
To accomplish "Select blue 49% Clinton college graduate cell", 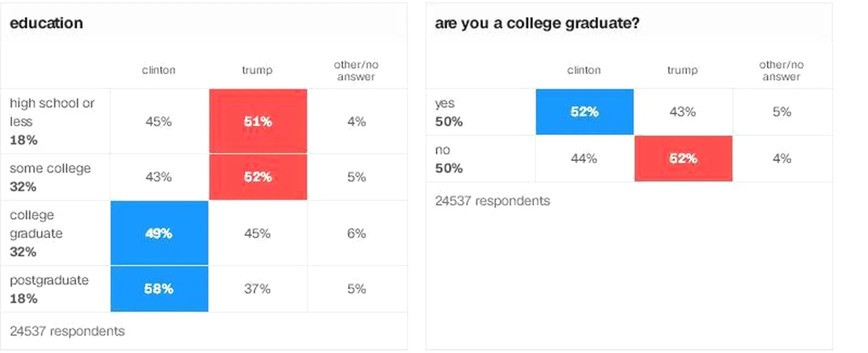I will (x=159, y=233).
